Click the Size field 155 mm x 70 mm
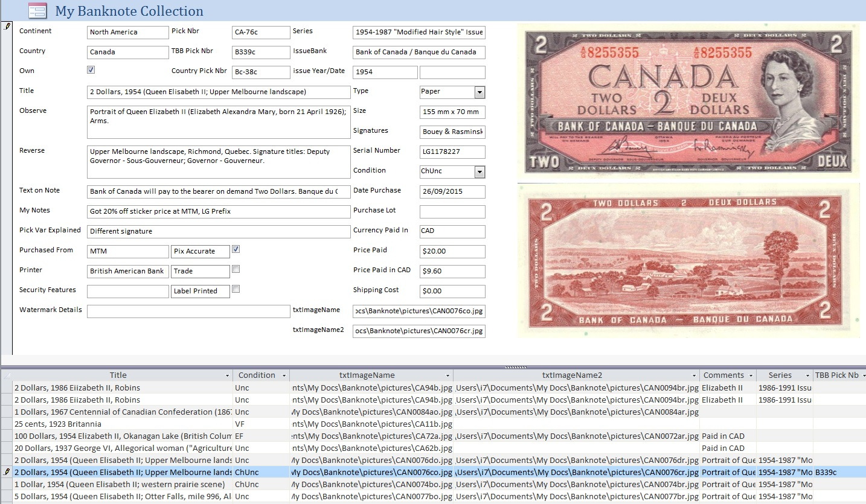Image resolution: width=866 pixels, height=504 pixels. pyautogui.click(x=452, y=112)
